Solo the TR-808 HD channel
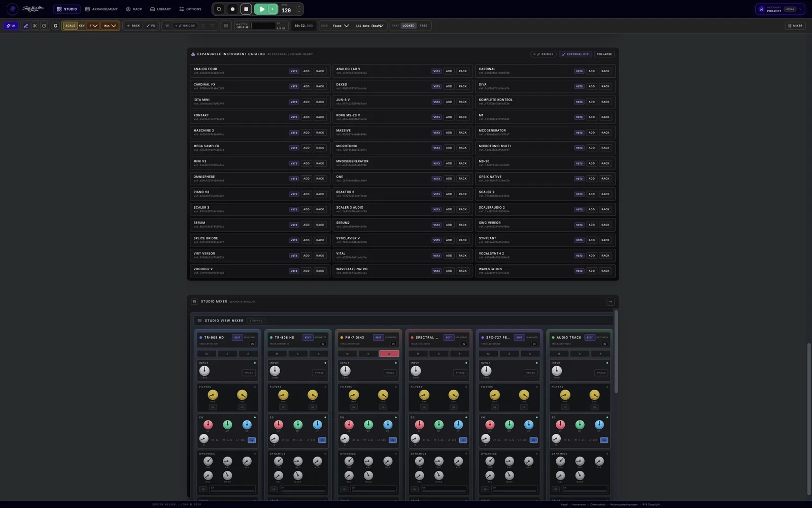 pyautogui.click(x=298, y=354)
